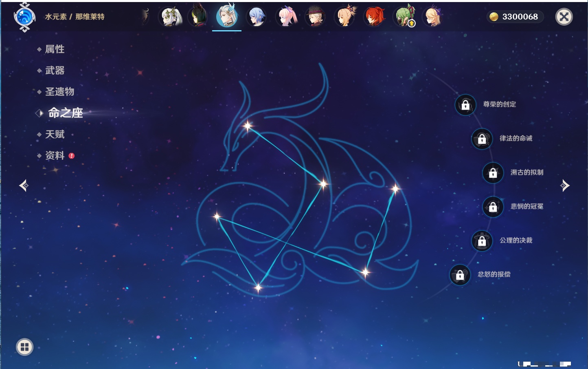Click the locked 律法的命诫 constellation icon
This screenshot has height=369, width=588.
coord(482,139)
